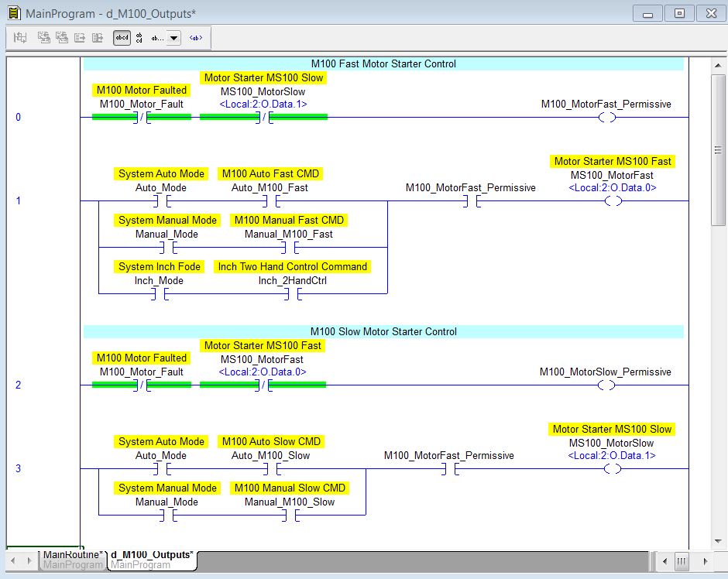The image size is (728, 579).
Task: Click the start pending rung edits icon
Action: click(x=20, y=38)
